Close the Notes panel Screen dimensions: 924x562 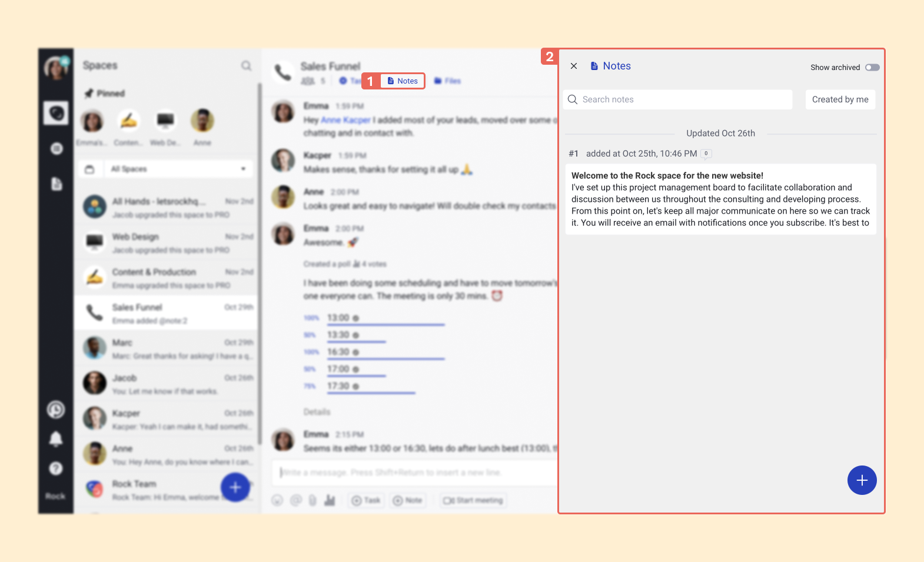574,66
